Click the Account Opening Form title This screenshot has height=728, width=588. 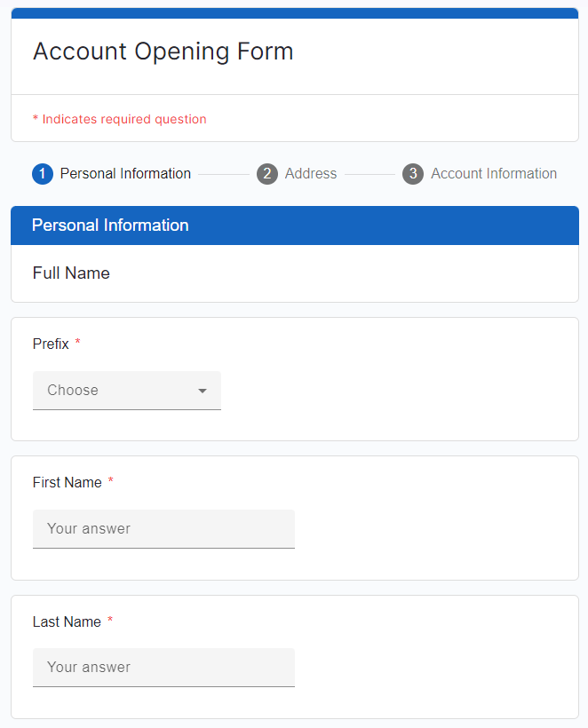163,51
